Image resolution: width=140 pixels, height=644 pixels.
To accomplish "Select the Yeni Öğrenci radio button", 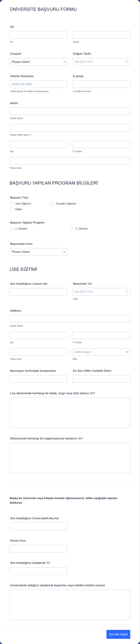I will tap(11, 204).
